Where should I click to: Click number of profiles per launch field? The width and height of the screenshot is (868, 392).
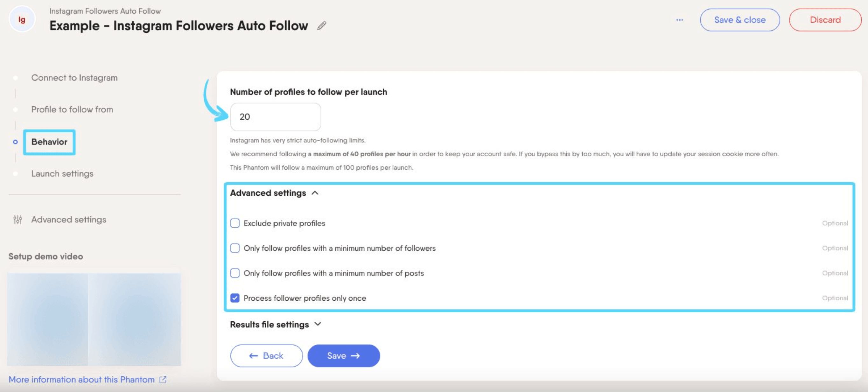point(275,117)
